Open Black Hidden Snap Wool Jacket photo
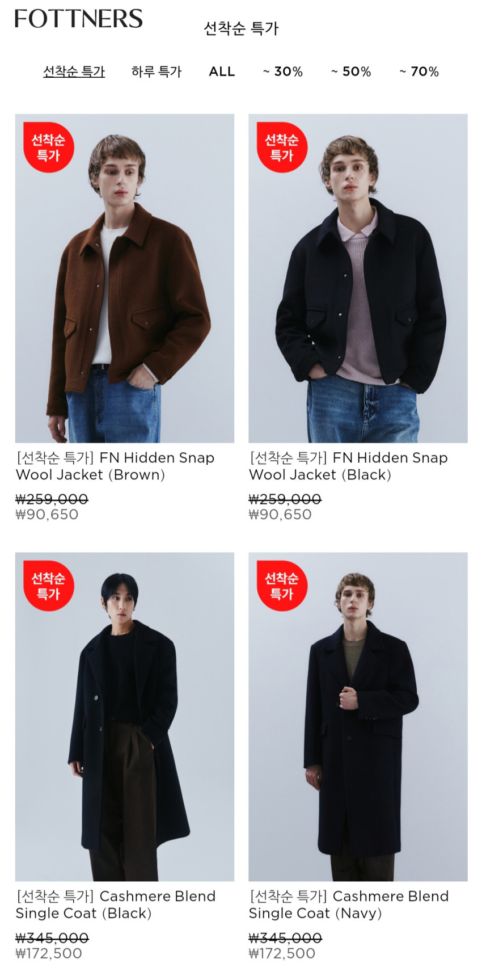The image size is (482, 980). click(x=358, y=278)
